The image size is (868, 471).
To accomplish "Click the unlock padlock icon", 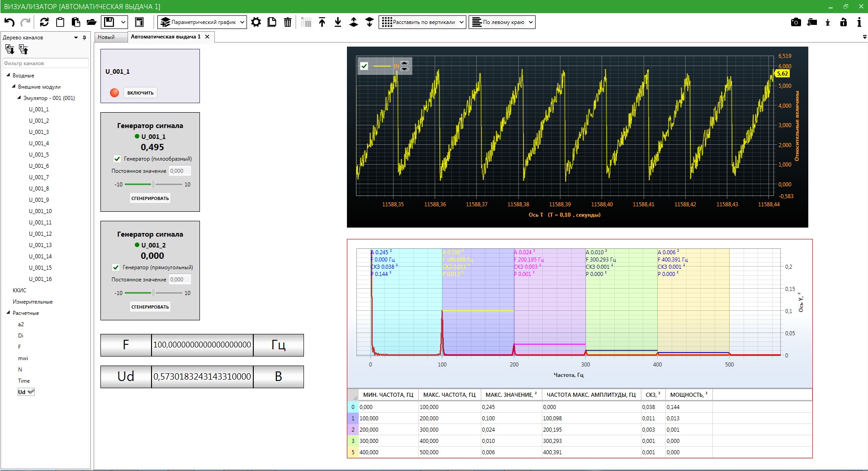I will pyautogui.click(x=844, y=22).
